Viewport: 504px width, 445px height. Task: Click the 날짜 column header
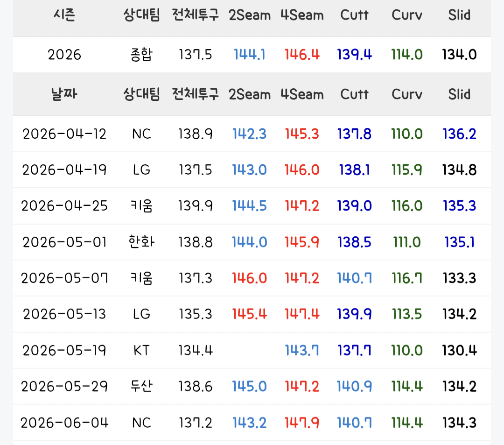[64, 94]
